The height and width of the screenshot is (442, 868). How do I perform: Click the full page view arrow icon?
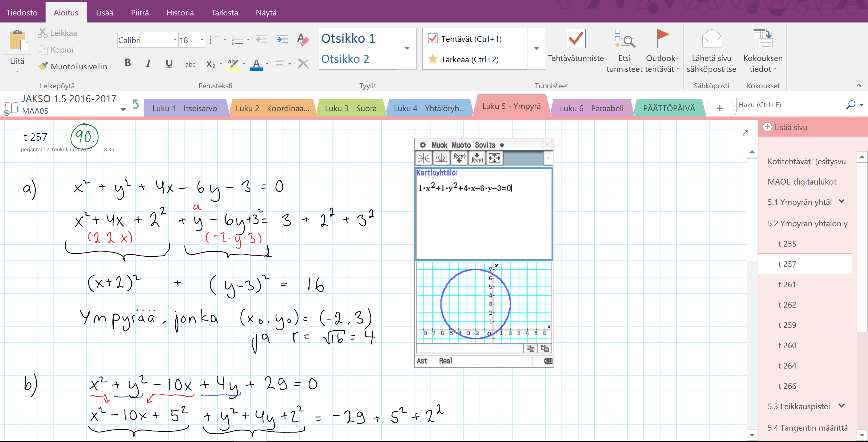click(x=745, y=133)
